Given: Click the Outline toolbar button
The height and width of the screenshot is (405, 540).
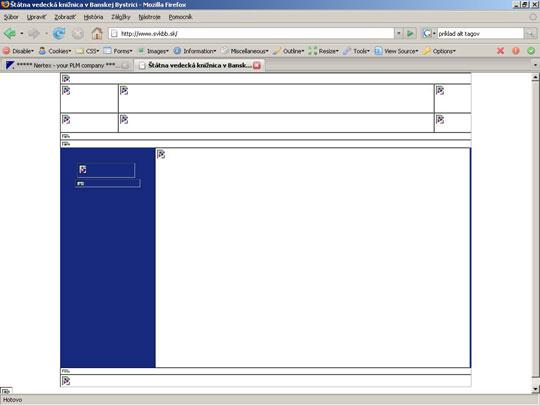Looking at the screenshot, I should click(289, 51).
